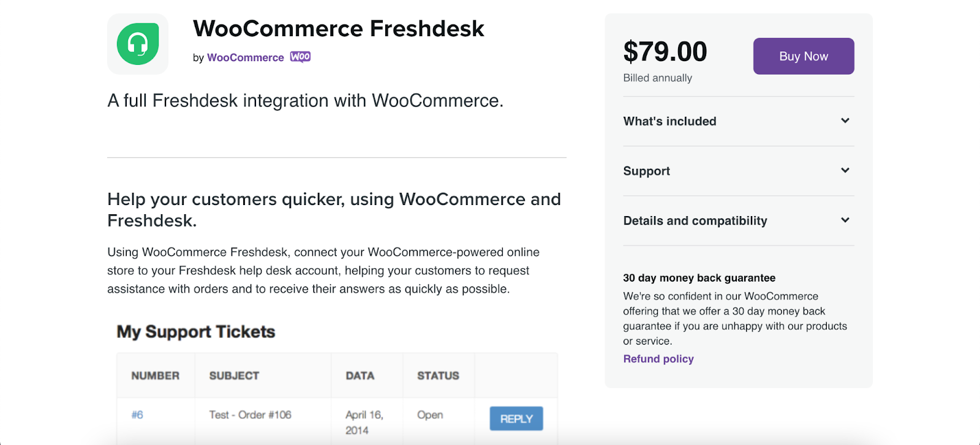Click the Support section heading
The height and width of the screenshot is (445, 980).
point(646,171)
